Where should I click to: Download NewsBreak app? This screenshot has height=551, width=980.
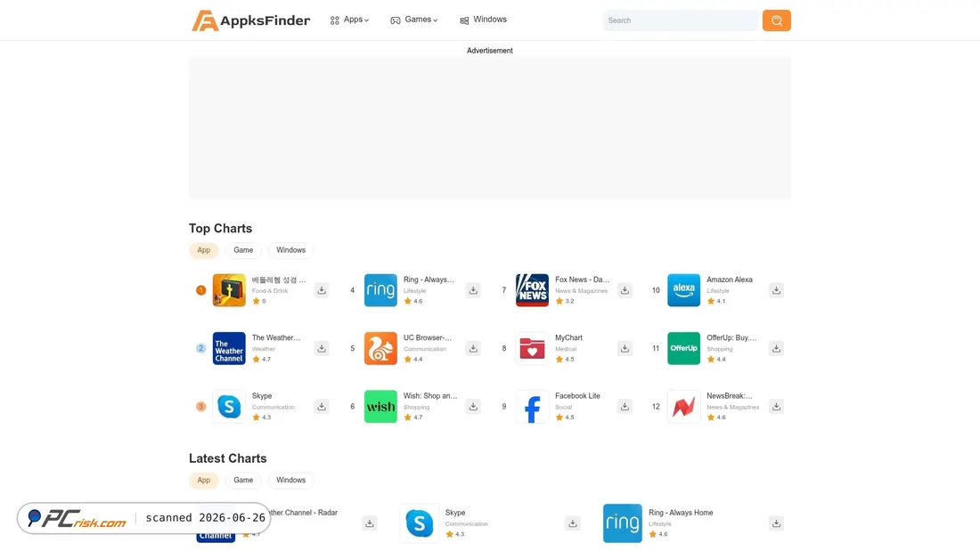776,406
